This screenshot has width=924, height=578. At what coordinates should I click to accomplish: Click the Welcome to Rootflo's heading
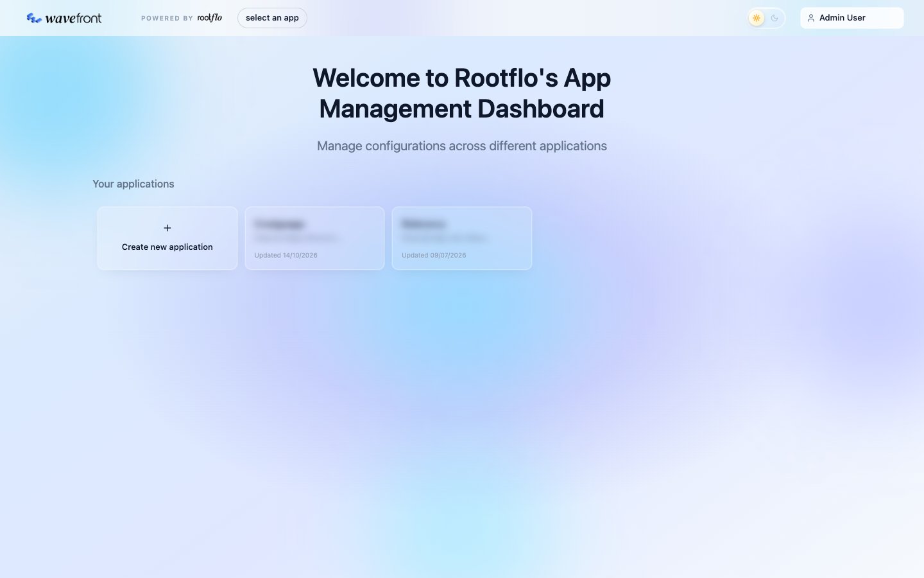pyautogui.click(x=462, y=93)
